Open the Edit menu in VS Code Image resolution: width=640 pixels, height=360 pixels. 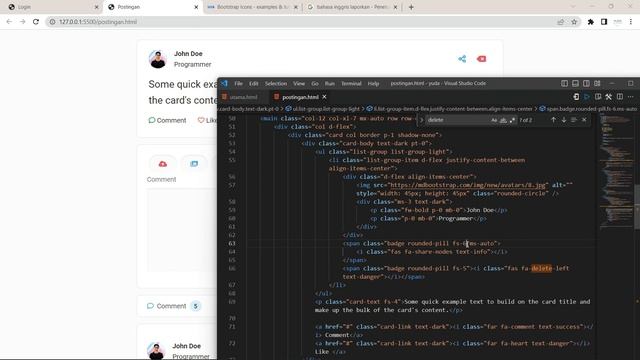click(253, 83)
